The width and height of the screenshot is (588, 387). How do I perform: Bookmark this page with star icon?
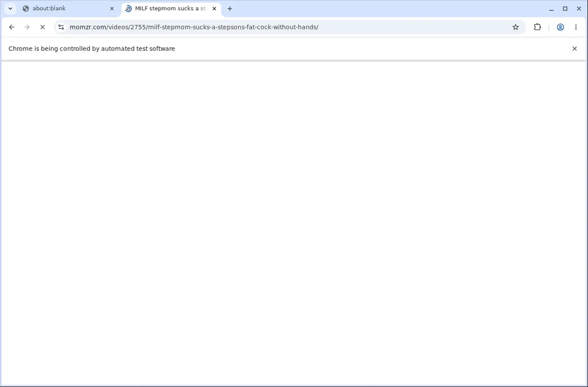pos(515,27)
